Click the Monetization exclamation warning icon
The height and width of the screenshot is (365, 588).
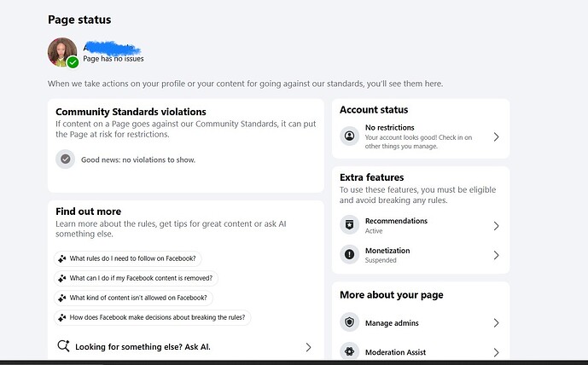[x=350, y=255]
